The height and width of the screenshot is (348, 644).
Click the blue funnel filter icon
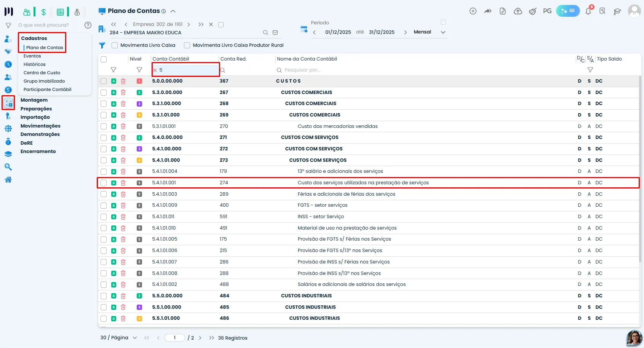102,45
